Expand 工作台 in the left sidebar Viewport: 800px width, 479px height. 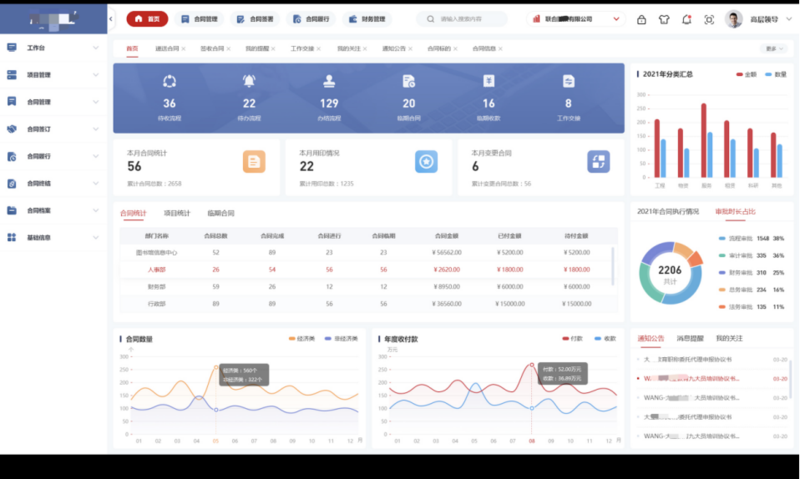(53, 47)
